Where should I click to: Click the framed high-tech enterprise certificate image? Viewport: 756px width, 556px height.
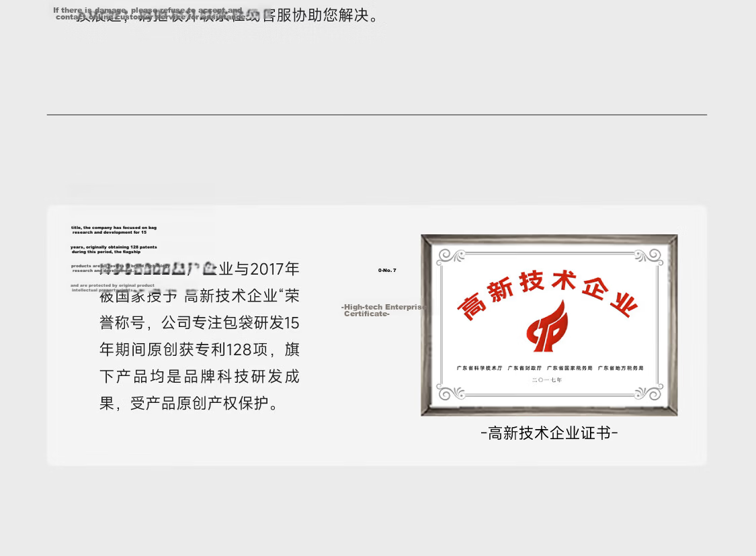click(x=549, y=325)
